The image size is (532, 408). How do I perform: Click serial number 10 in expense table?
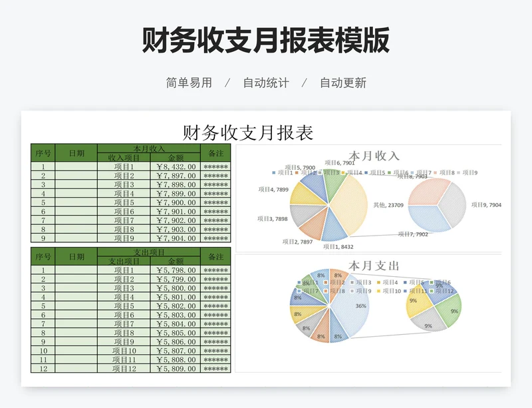pyautogui.click(x=43, y=351)
